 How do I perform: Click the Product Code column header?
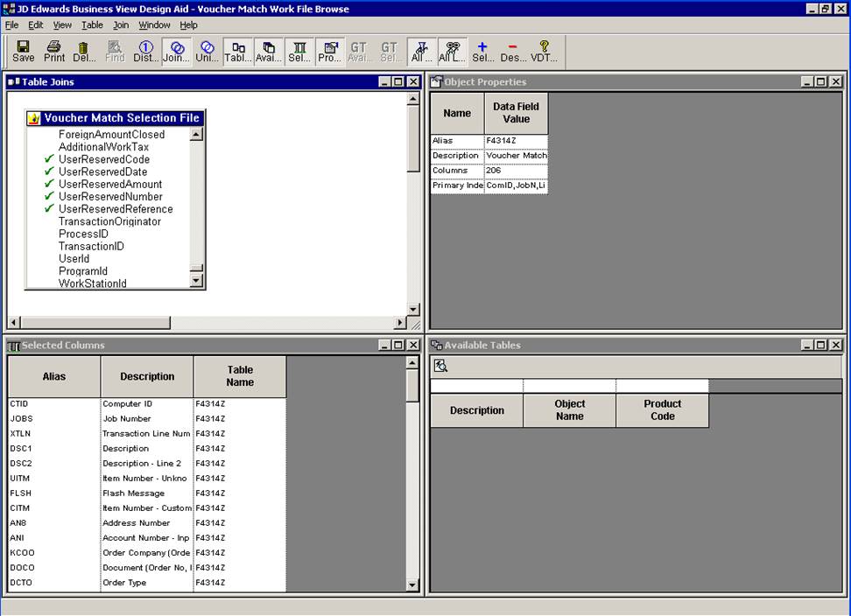tap(662, 410)
